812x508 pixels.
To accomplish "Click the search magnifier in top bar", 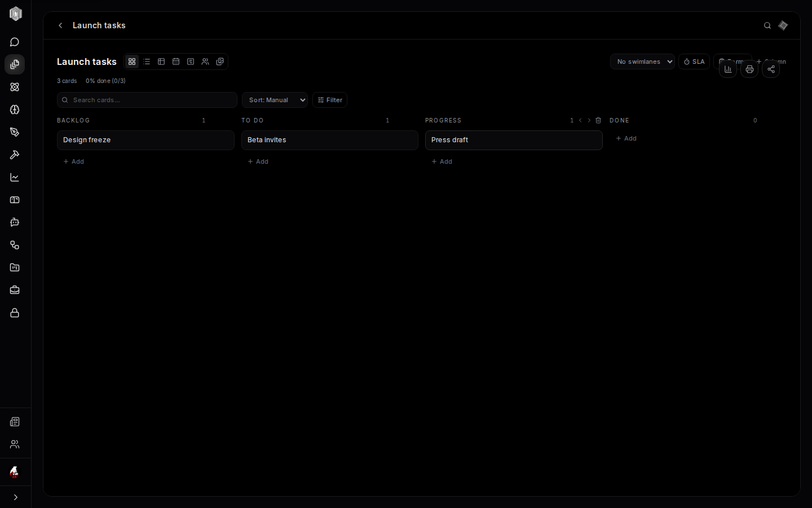I will click(767, 25).
